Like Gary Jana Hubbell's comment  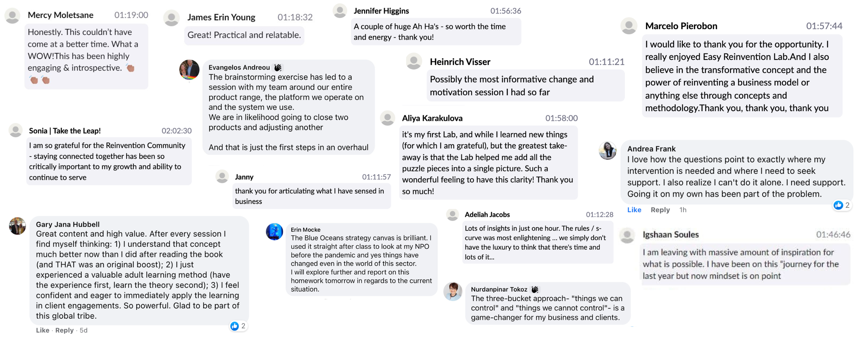[42, 330]
